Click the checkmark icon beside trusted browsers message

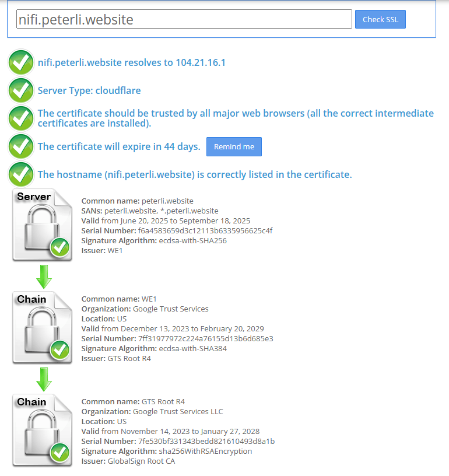click(21, 118)
